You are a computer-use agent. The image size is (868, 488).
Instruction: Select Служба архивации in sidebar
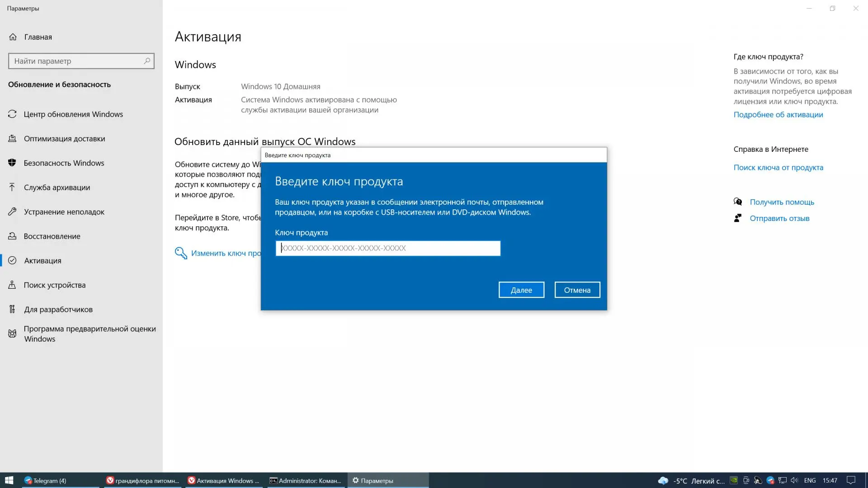click(x=57, y=188)
